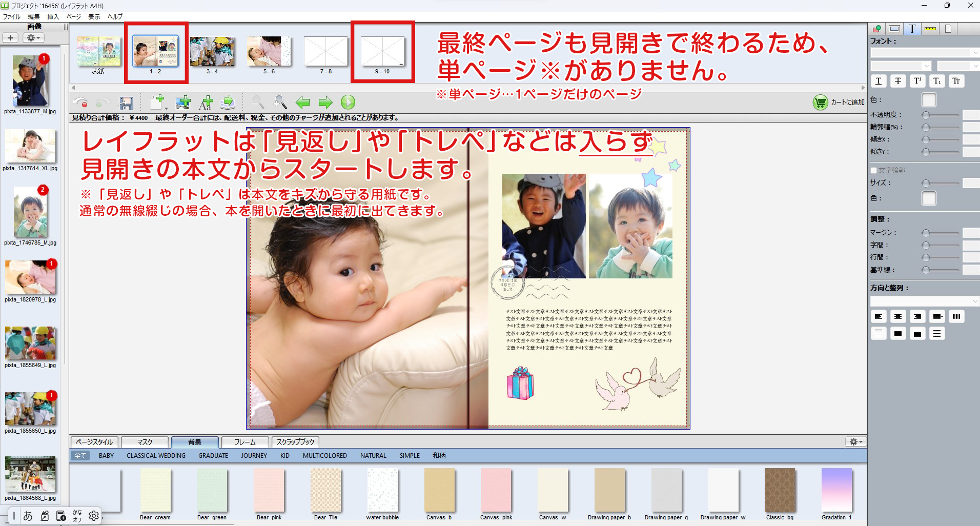
Task: Toggle strikethrough text style
Action: tap(898, 81)
